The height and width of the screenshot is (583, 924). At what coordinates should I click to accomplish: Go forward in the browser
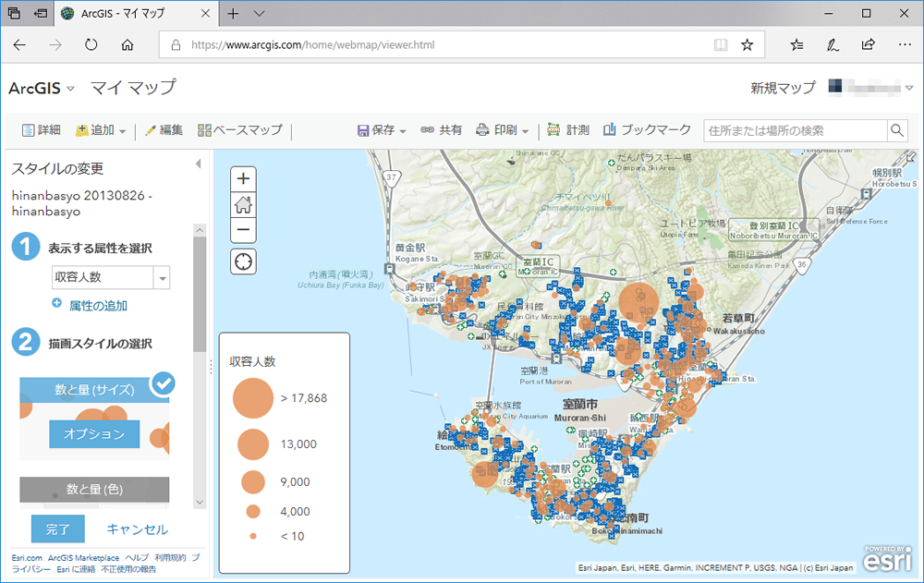point(55,44)
